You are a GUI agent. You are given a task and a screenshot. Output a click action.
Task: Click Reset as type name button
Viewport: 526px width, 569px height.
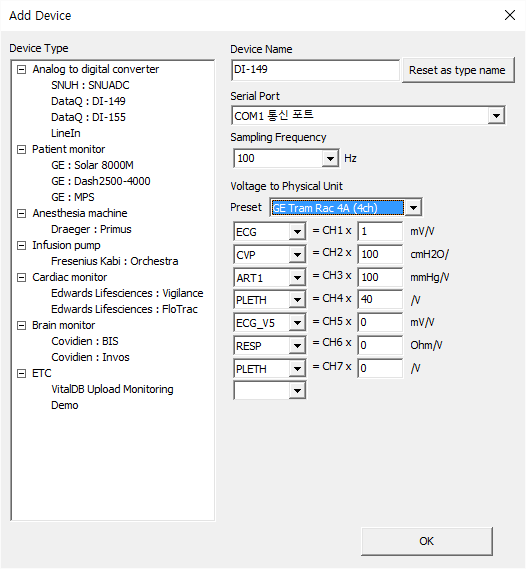click(458, 70)
